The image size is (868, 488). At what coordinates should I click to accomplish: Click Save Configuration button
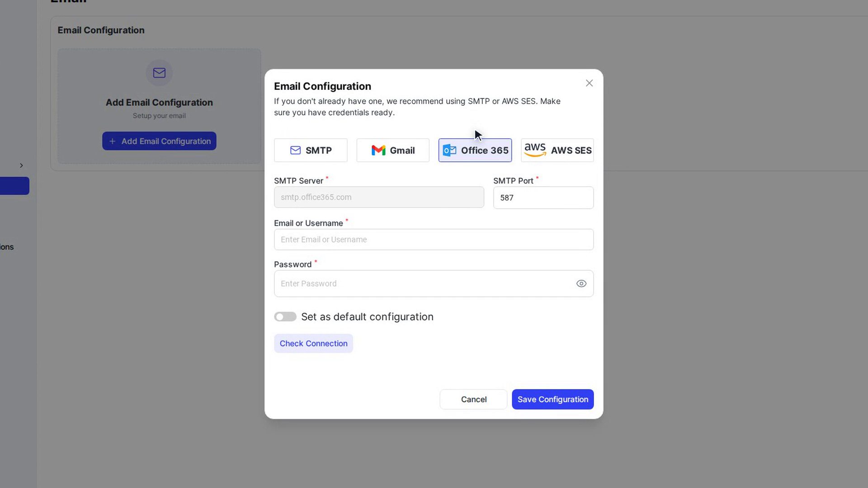(552, 399)
